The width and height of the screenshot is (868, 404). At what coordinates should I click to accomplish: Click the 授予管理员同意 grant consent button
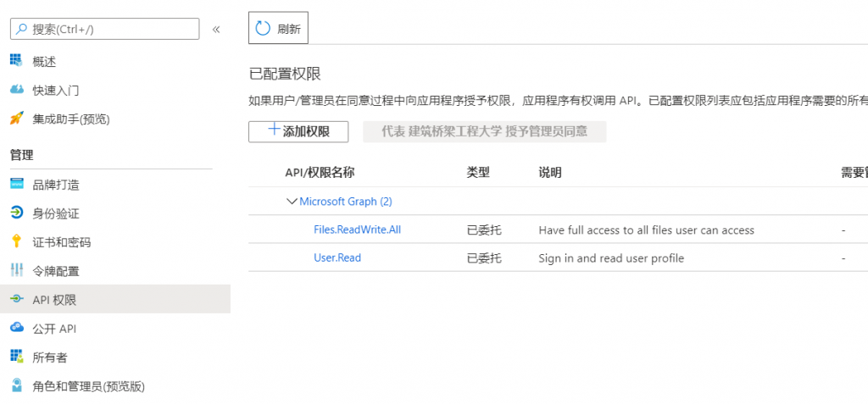click(484, 131)
